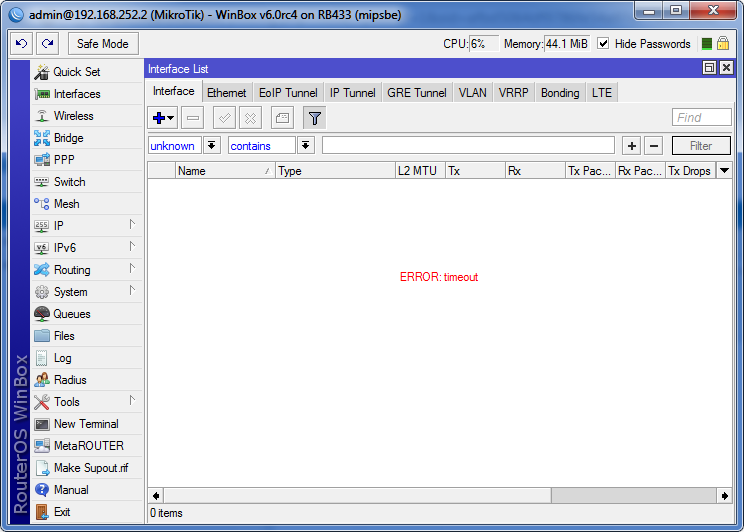The height and width of the screenshot is (532, 744).
Task: Toggle the funnel Filter toolbar button
Action: 314,118
